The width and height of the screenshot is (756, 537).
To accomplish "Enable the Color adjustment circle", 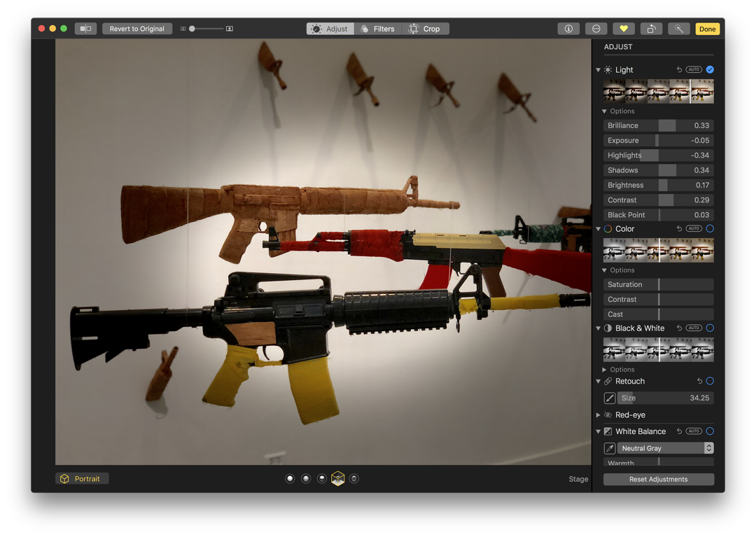I will point(710,228).
